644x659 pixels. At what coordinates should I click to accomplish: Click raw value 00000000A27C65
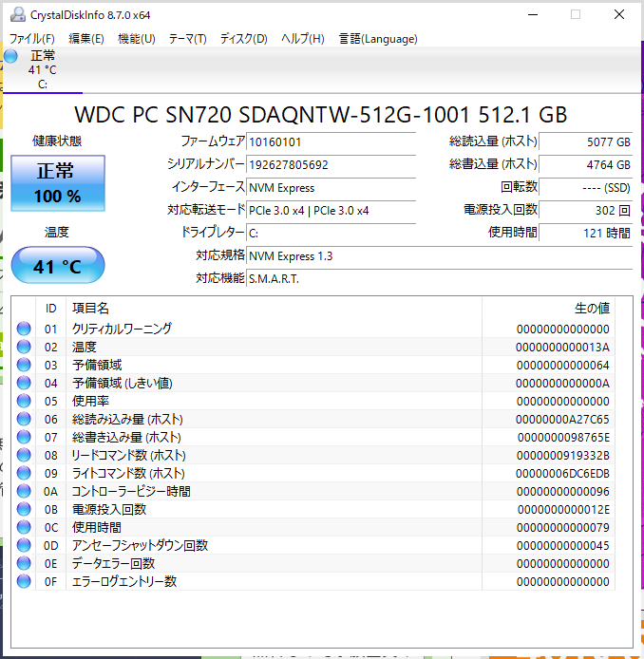562,420
